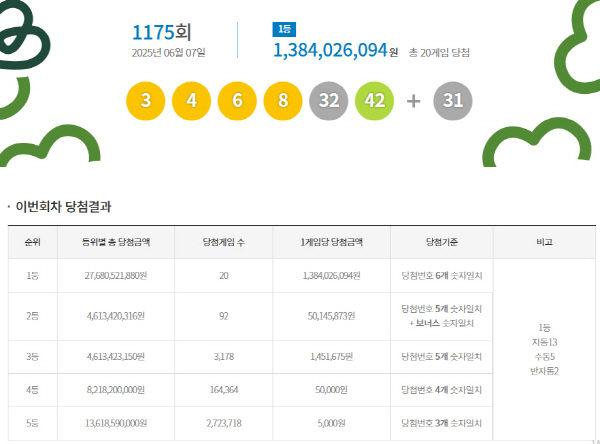Click the criterion 당첨번호 3개 숫자일치

442,423
